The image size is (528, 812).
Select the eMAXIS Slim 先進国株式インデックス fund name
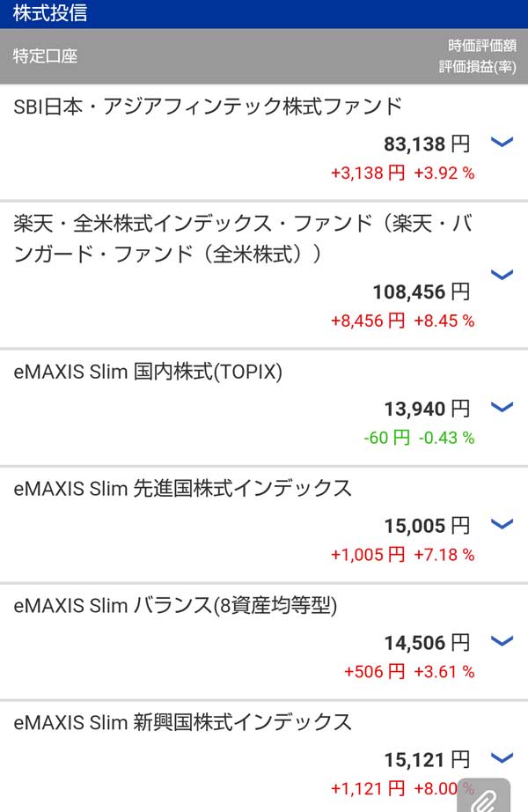coord(183,489)
